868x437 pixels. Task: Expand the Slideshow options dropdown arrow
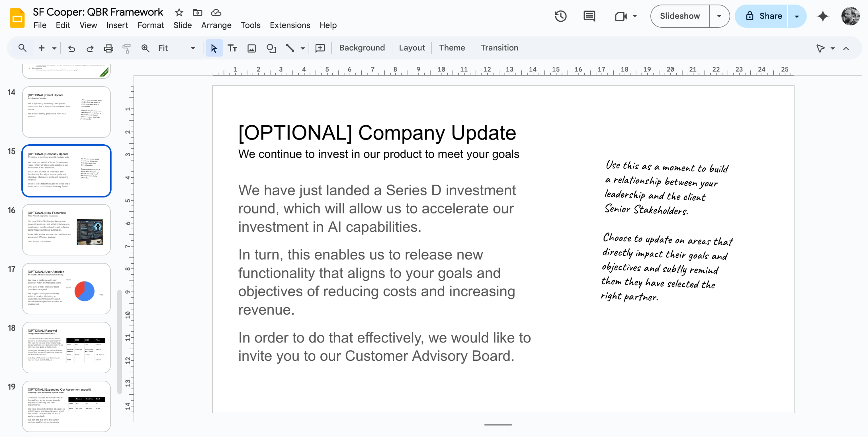click(x=719, y=16)
